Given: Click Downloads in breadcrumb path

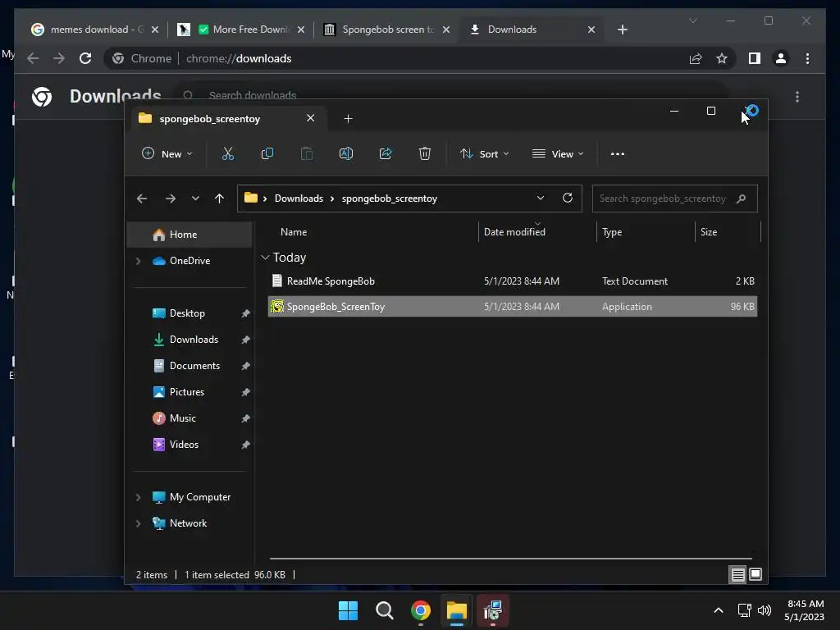Looking at the screenshot, I should pyautogui.click(x=299, y=199).
